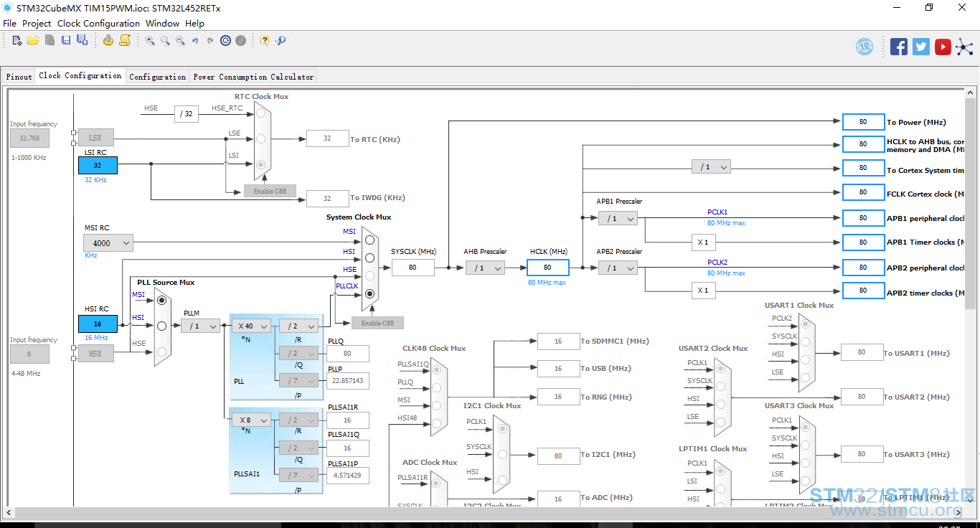
Task: Switch to the Configuration tab
Action: 158,77
